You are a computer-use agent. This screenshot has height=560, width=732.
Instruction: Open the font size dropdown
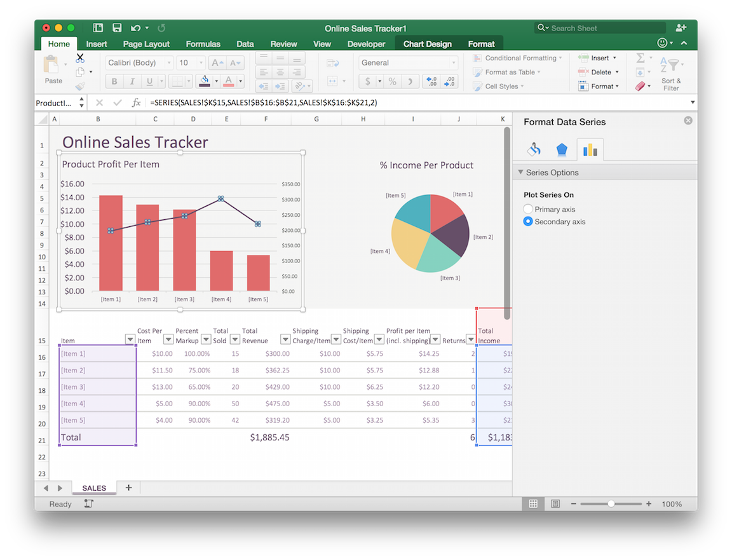point(201,62)
